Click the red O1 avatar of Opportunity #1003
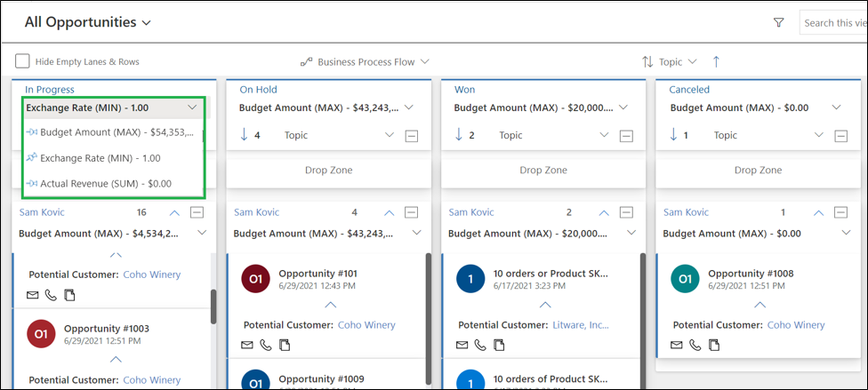 click(42, 335)
